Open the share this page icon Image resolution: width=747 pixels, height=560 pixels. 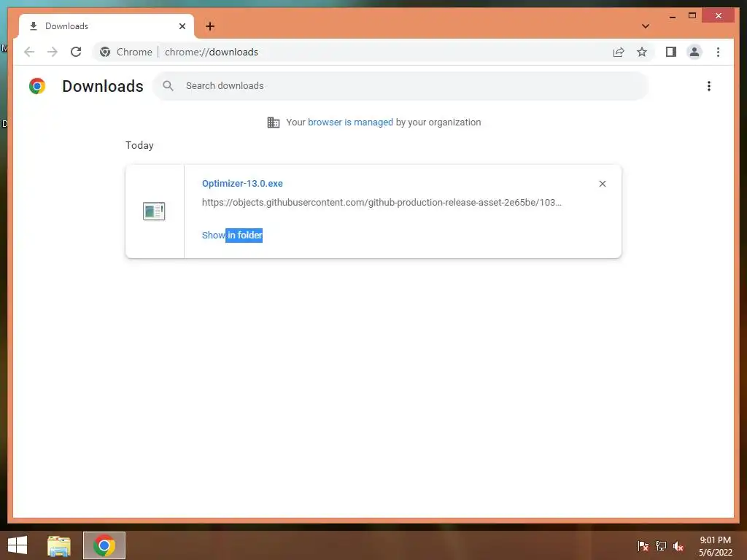click(619, 52)
